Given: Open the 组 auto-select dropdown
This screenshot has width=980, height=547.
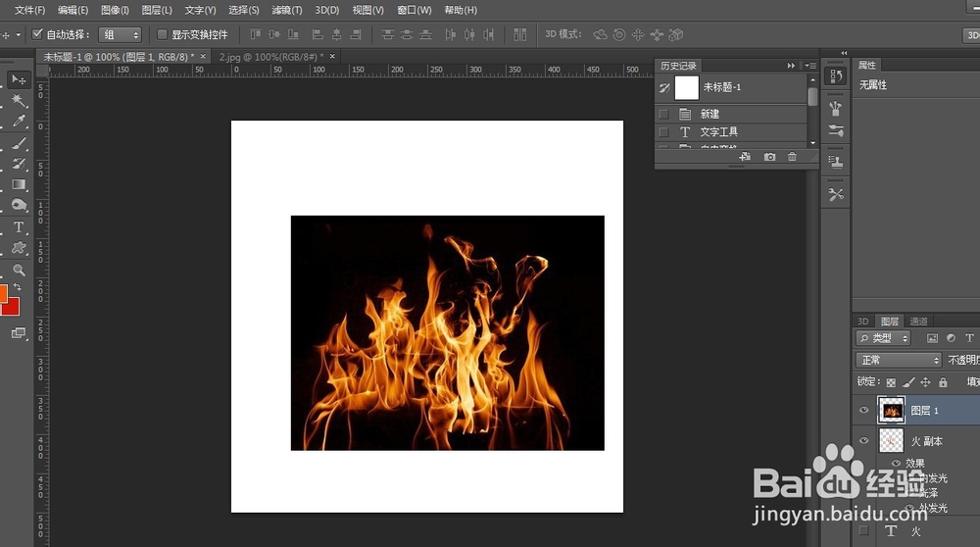Looking at the screenshot, I should click(x=120, y=35).
